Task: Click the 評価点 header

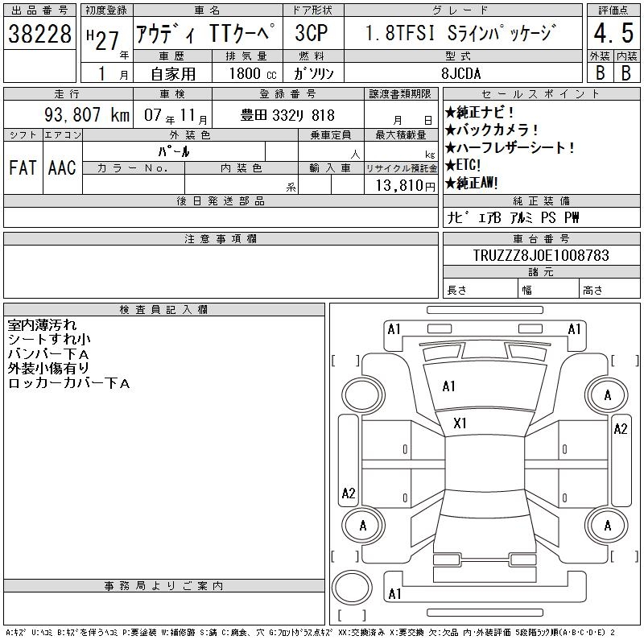Action: (x=613, y=10)
